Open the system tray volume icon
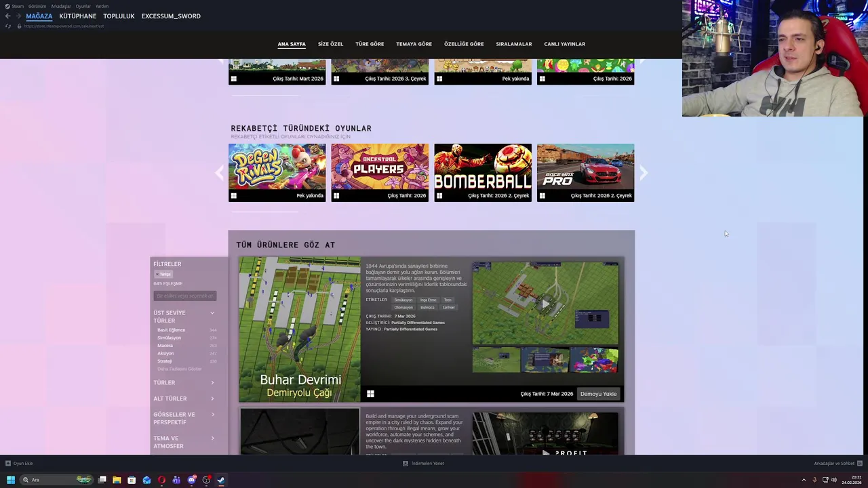Viewport: 868px width, 488px height. [x=833, y=480]
